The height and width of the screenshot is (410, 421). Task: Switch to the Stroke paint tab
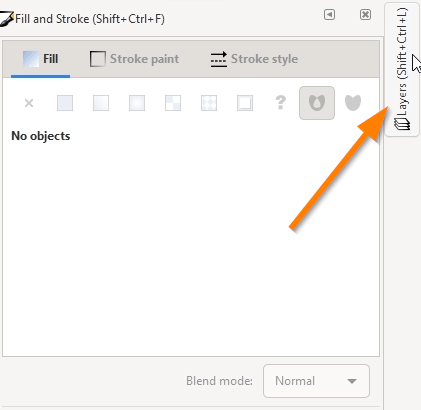[x=135, y=59]
